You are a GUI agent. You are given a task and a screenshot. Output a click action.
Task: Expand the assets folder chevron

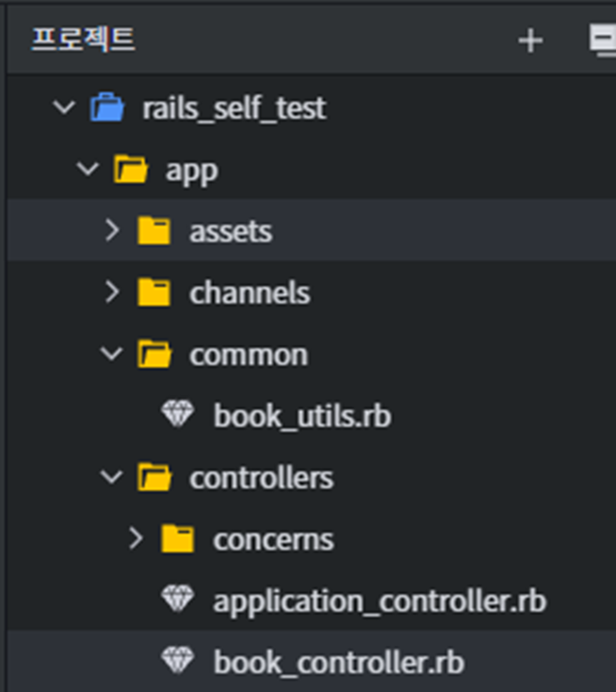tap(112, 231)
